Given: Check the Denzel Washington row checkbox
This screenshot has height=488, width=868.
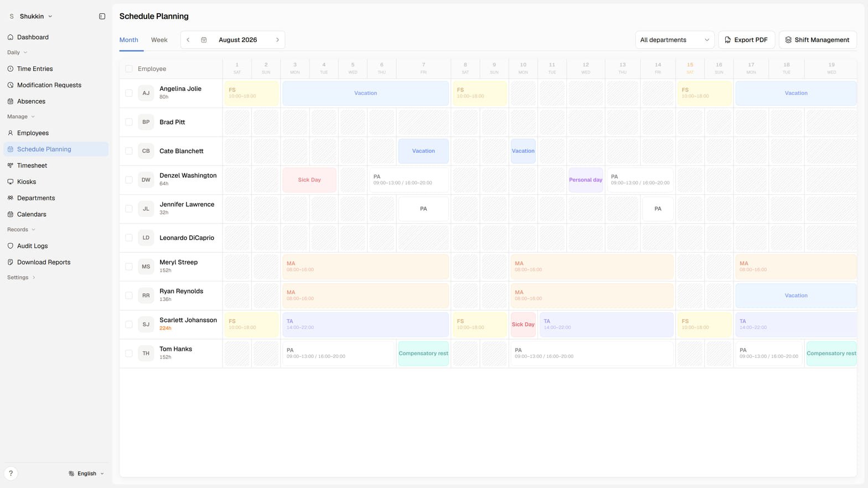Looking at the screenshot, I should (129, 180).
